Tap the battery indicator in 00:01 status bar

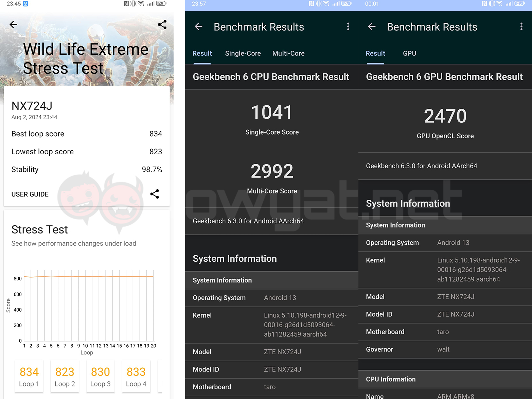tap(519, 3)
